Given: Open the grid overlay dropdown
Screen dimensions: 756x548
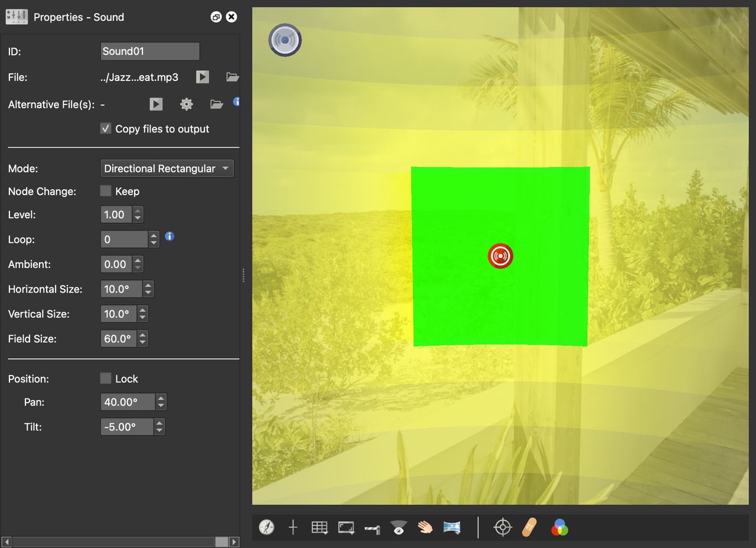Looking at the screenshot, I should coord(320,527).
